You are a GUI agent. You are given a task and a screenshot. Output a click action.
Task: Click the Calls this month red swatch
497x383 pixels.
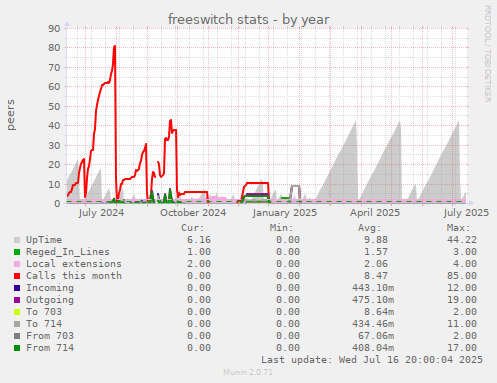[17, 276]
